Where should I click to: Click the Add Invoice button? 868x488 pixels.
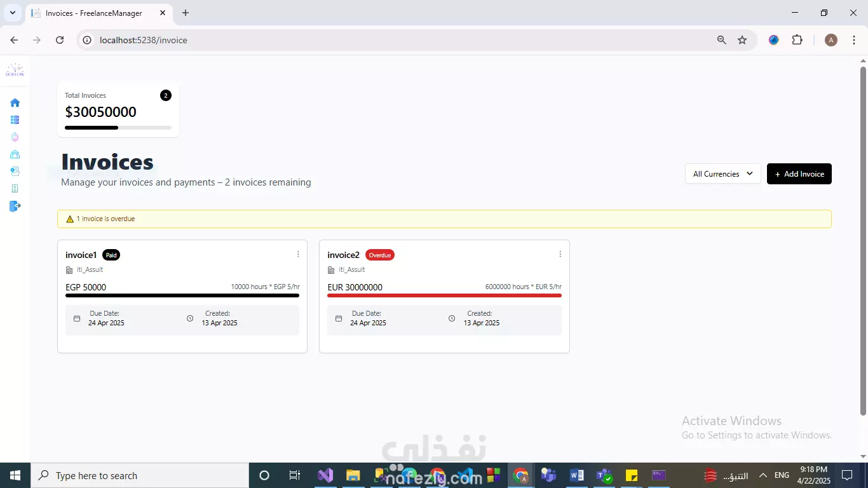[799, 173]
